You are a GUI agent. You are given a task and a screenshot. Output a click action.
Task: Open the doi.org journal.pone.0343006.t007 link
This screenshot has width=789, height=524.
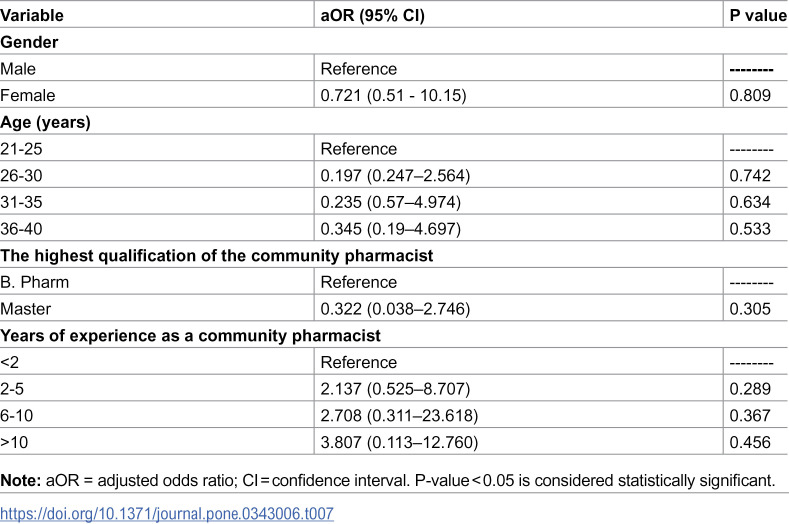[x=167, y=513]
